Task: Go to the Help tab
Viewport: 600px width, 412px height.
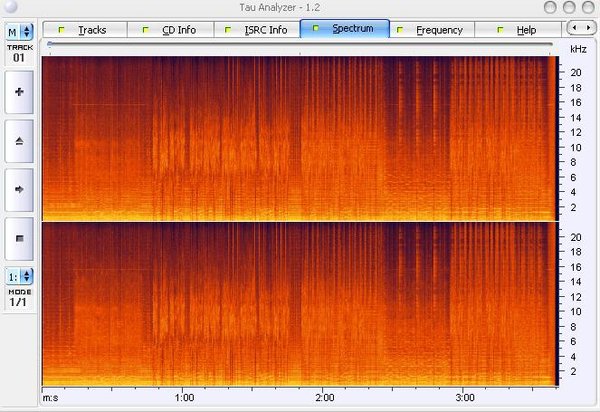Action: point(518,30)
